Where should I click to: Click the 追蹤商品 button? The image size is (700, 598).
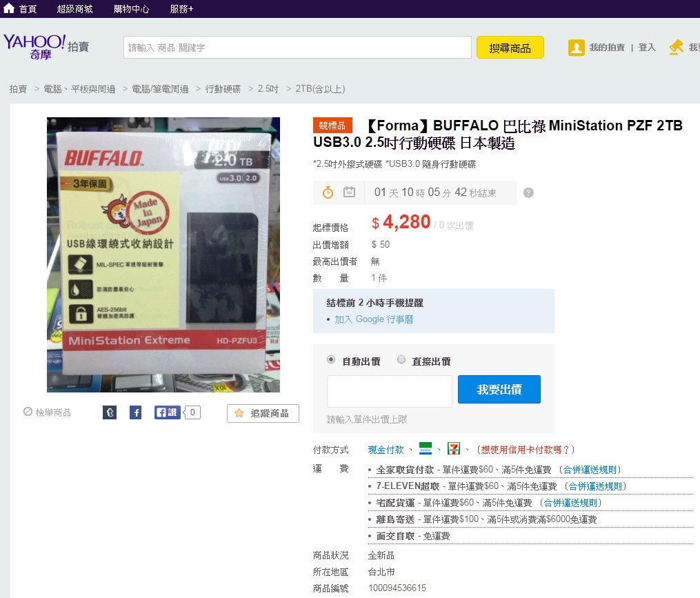[x=263, y=413]
